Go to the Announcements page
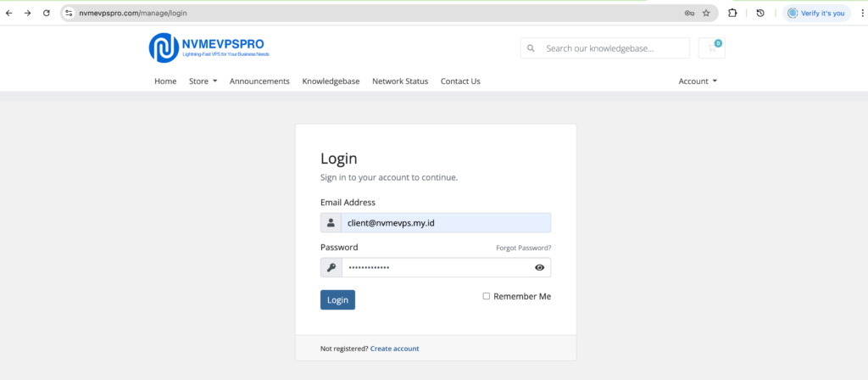 (259, 81)
